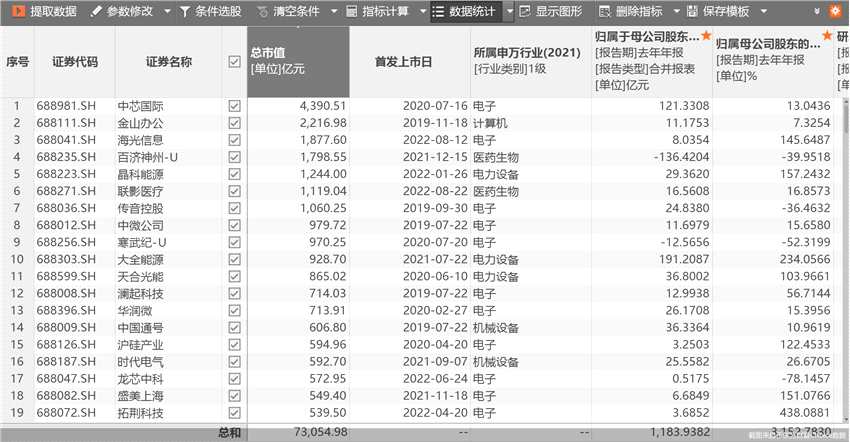Click the value -136.4204
The image size is (850, 442).
coord(681,157)
